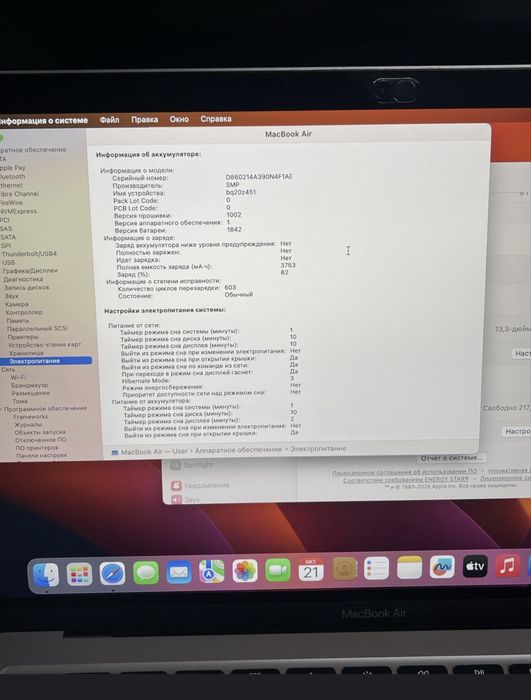Select Ethernet in the sidebar

pos(11,185)
